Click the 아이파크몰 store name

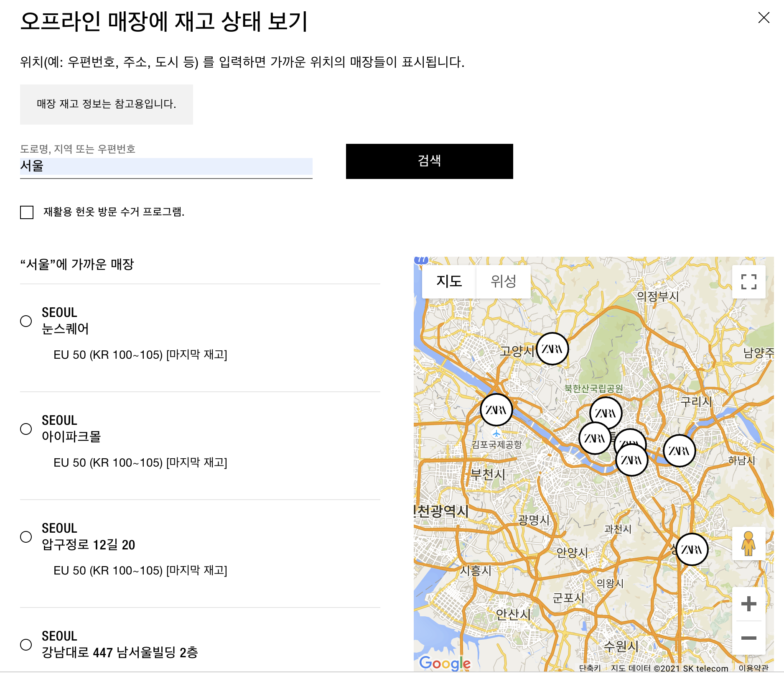click(71, 437)
